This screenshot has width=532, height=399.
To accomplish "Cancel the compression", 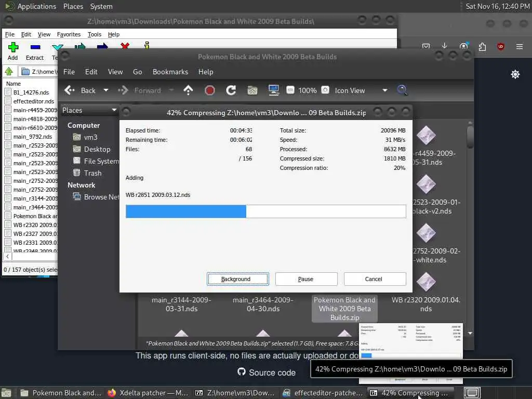I will tap(375, 279).
